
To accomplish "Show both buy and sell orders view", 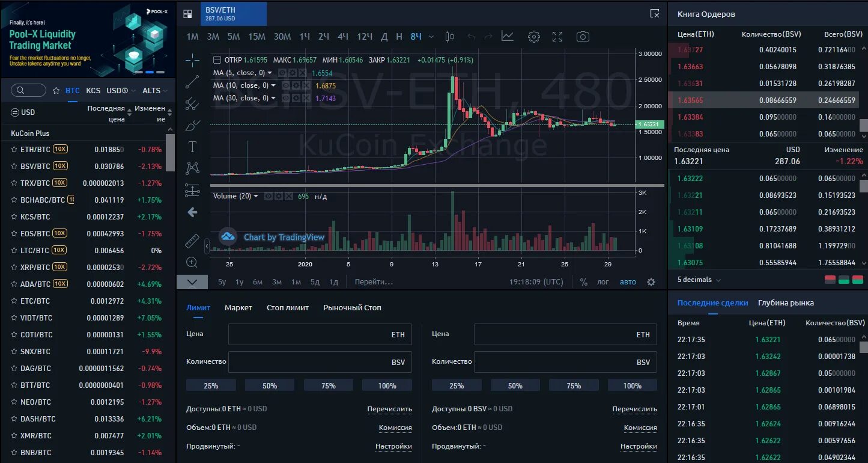I will (x=858, y=280).
